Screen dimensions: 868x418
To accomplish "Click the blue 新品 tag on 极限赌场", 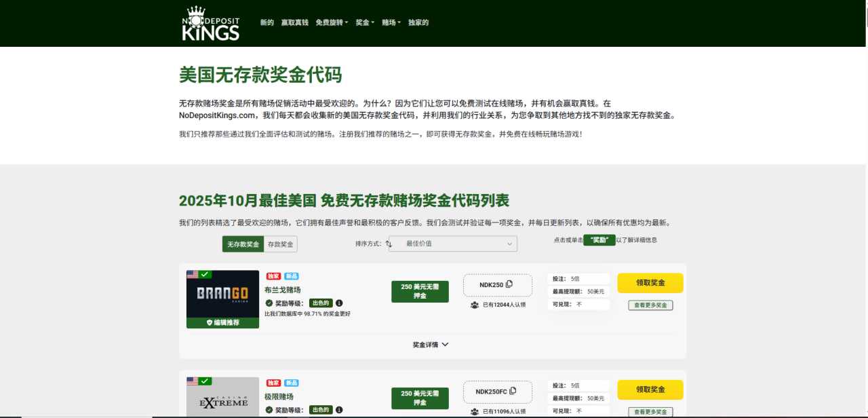I will pyautogui.click(x=292, y=383).
